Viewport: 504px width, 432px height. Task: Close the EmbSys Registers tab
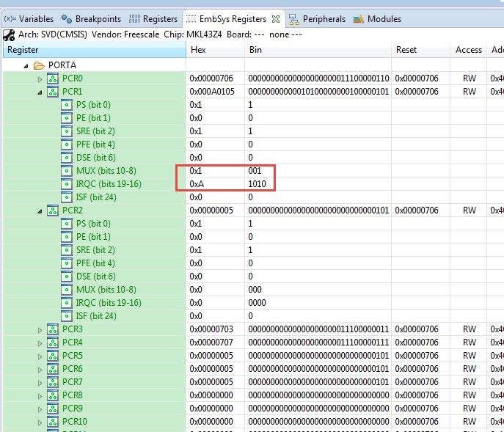tap(275, 19)
